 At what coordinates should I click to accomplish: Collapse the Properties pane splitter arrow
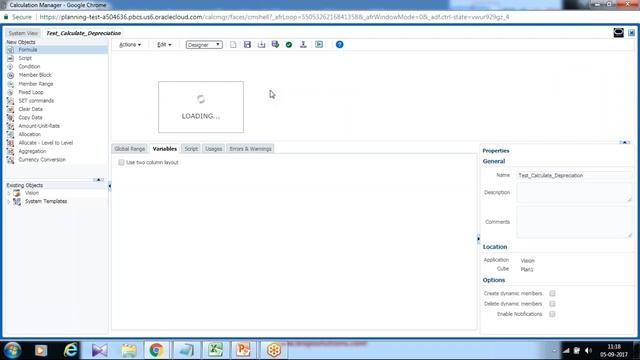coord(478,239)
